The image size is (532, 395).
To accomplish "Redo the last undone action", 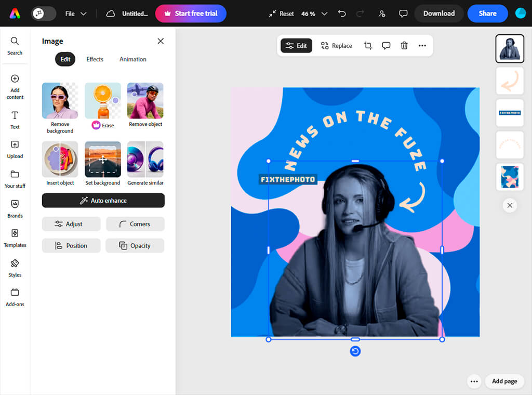I will click(x=360, y=14).
